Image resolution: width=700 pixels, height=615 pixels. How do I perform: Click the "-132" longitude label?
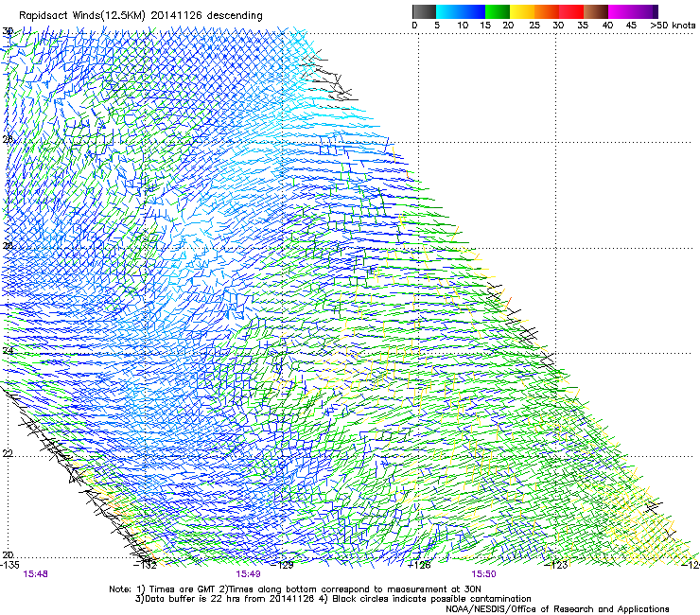click(146, 565)
